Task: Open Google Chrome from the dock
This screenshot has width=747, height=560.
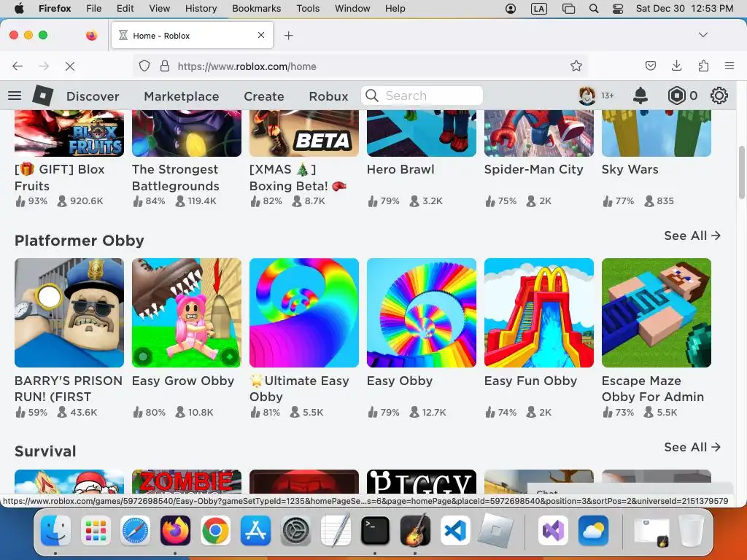Action: [x=216, y=530]
